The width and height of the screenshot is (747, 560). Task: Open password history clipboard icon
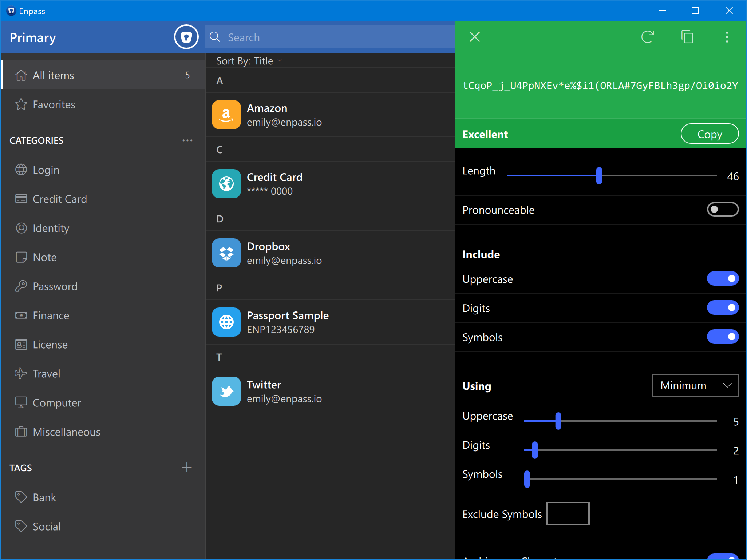pyautogui.click(x=687, y=37)
